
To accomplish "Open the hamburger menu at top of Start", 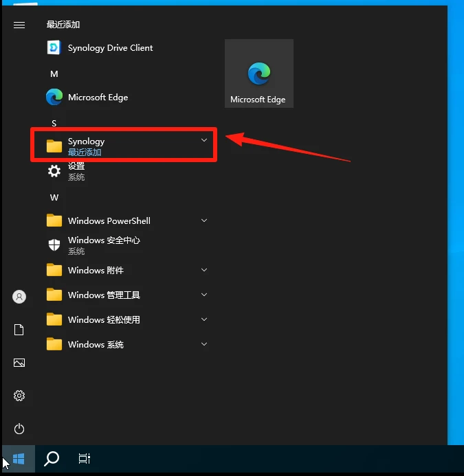I will pos(19,25).
